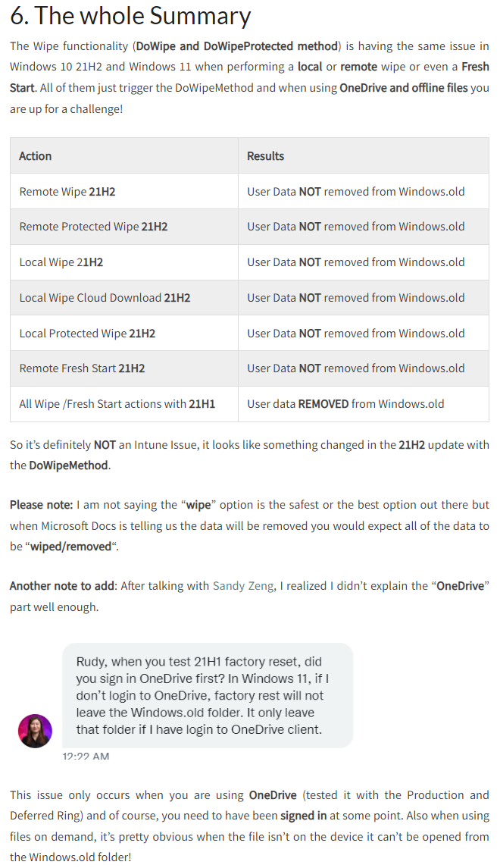Click the "Remote Wipe 21H2" table cell
Screen dimensions: 500x868
tap(67, 192)
